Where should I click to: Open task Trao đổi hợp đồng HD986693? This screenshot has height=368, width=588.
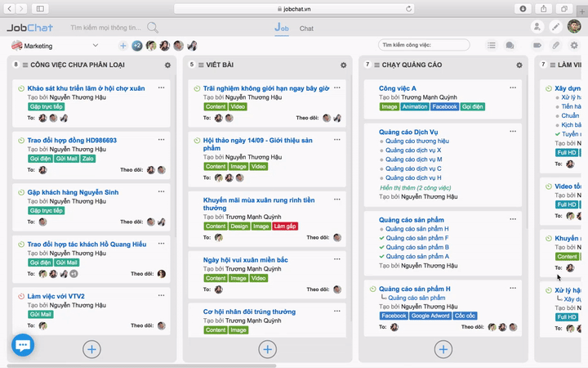click(72, 141)
